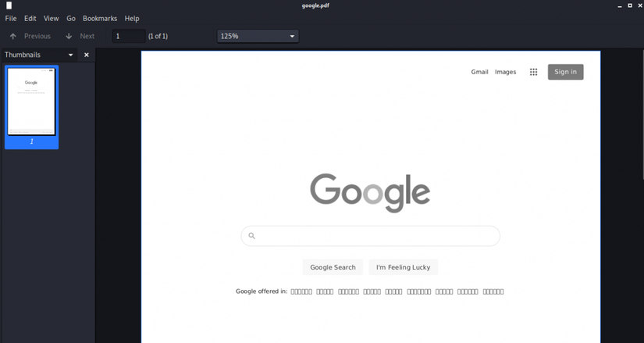Click the magnifier icon in search box
The height and width of the screenshot is (343, 644).
click(x=252, y=236)
